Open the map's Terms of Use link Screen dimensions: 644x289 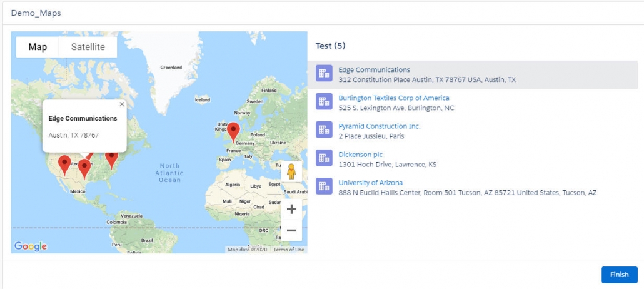coord(289,250)
